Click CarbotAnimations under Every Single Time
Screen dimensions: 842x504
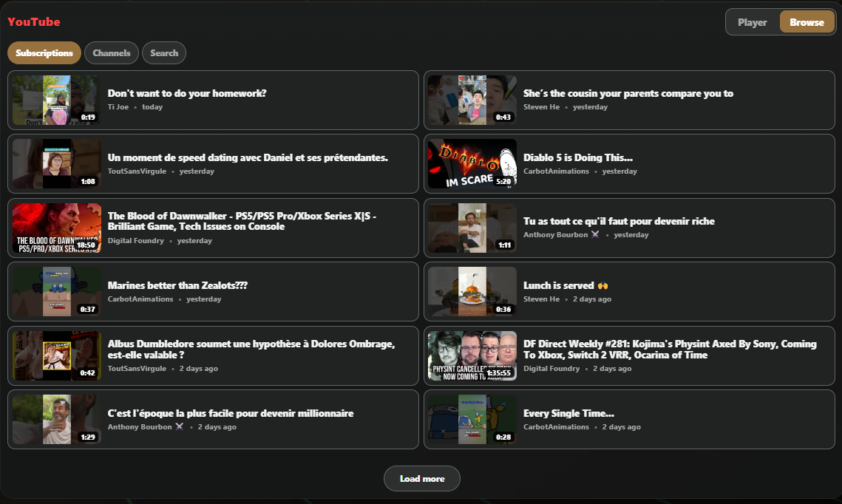557,426
